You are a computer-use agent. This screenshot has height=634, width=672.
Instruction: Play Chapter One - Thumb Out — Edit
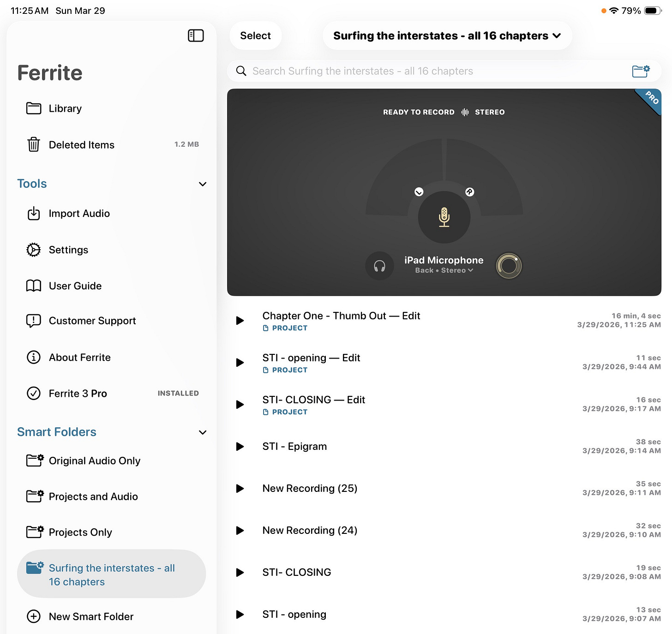[240, 320]
